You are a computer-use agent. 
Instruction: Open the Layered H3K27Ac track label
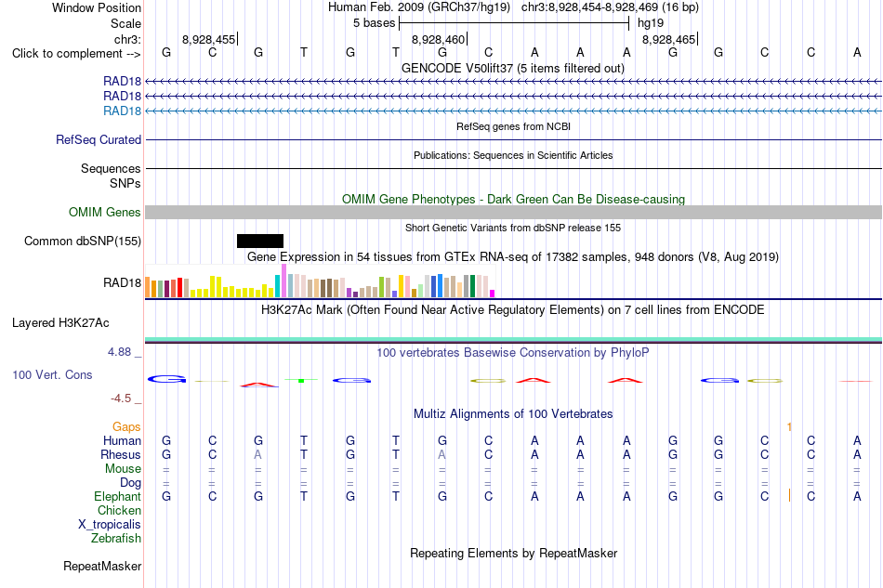[x=60, y=323]
